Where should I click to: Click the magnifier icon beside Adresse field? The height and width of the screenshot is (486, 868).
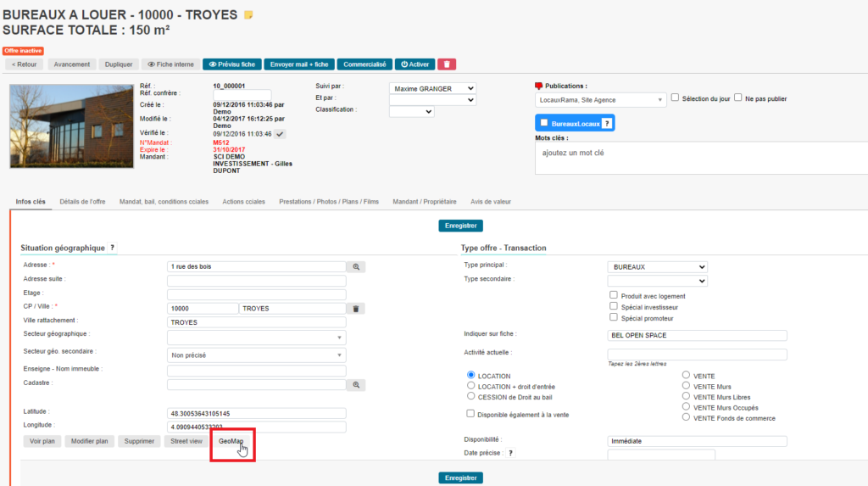coord(357,266)
